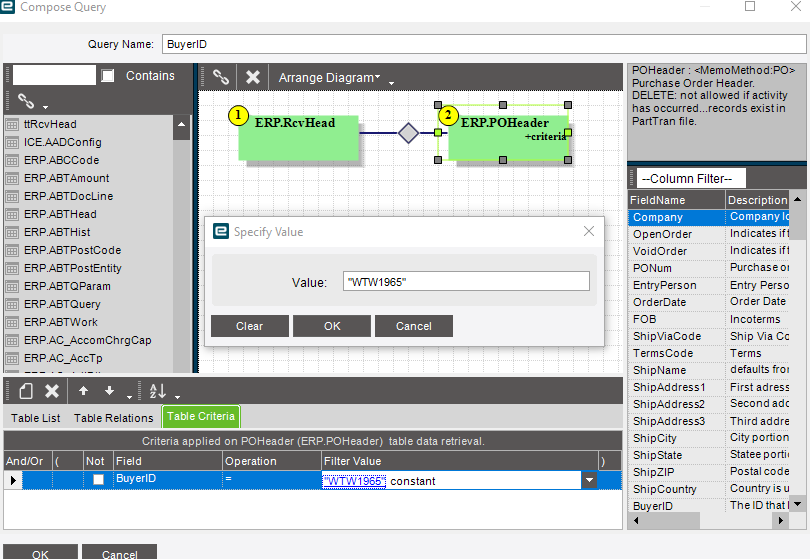This screenshot has width=810, height=559.
Task: Select the ERP.AC_AccTp table icon
Action: click(x=12, y=359)
